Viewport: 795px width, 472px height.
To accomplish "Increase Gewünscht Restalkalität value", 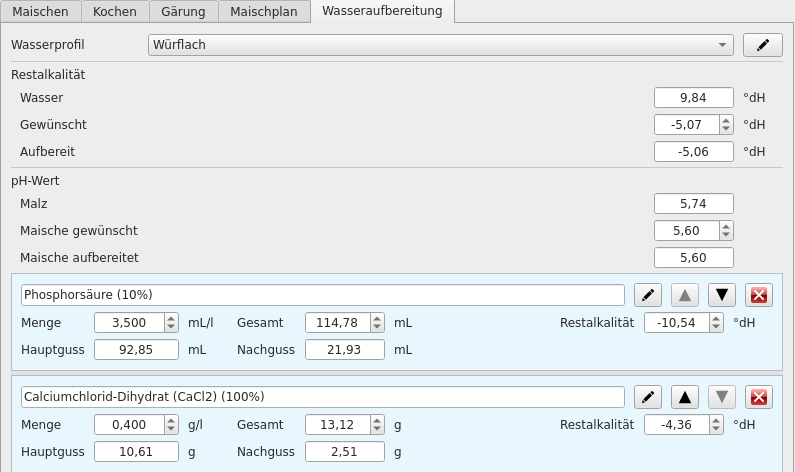I will (x=725, y=120).
